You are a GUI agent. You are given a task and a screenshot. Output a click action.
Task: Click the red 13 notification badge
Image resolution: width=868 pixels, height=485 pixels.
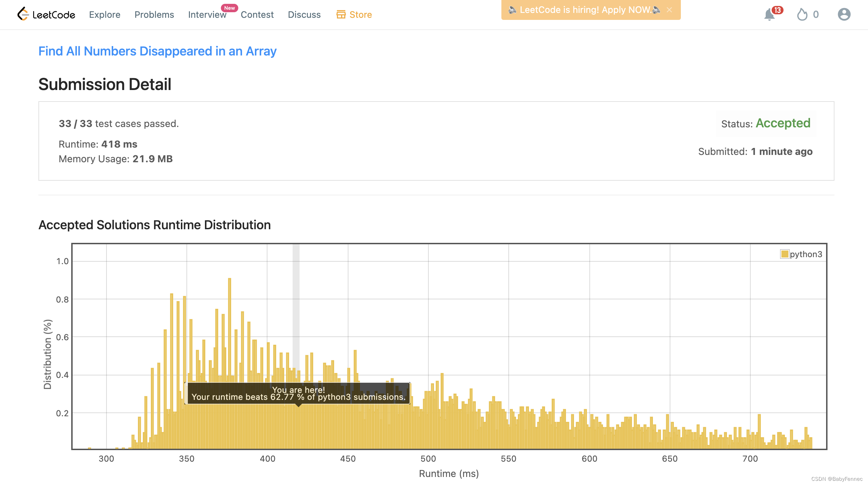coord(777,10)
